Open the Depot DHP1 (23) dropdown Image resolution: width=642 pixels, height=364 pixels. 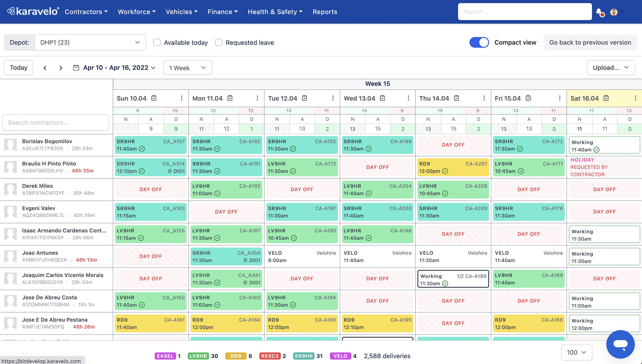tap(90, 43)
